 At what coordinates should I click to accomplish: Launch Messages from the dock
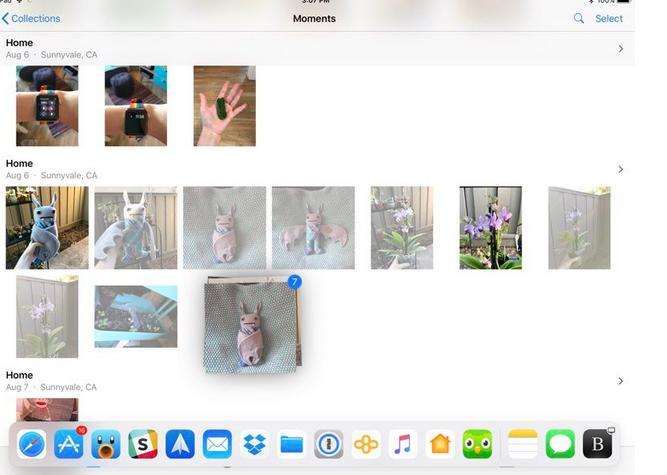click(x=560, y=444)
